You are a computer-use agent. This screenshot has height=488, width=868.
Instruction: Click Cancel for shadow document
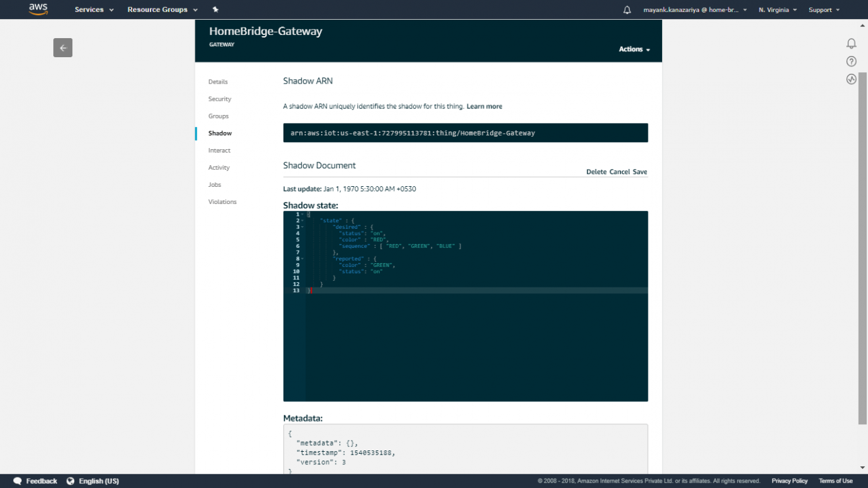[619, 172]
